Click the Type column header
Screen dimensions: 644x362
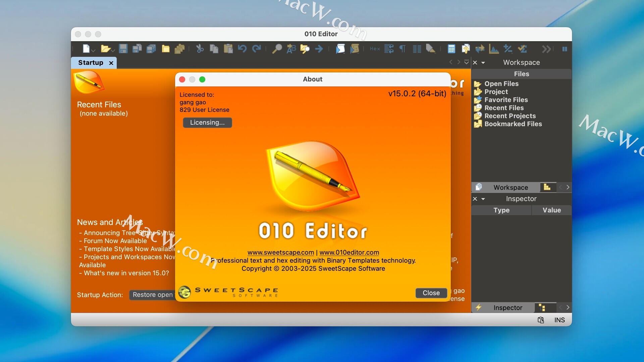tap(501, 210)
